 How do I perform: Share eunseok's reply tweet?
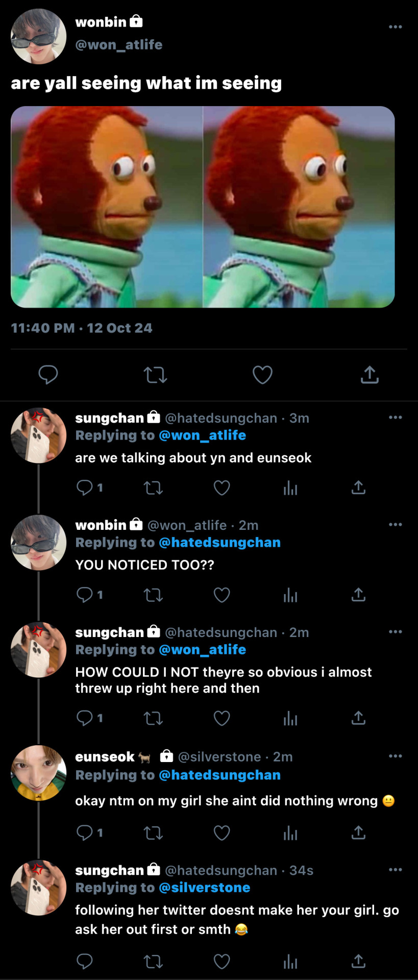pyautogui.click(x=359, y=833)
